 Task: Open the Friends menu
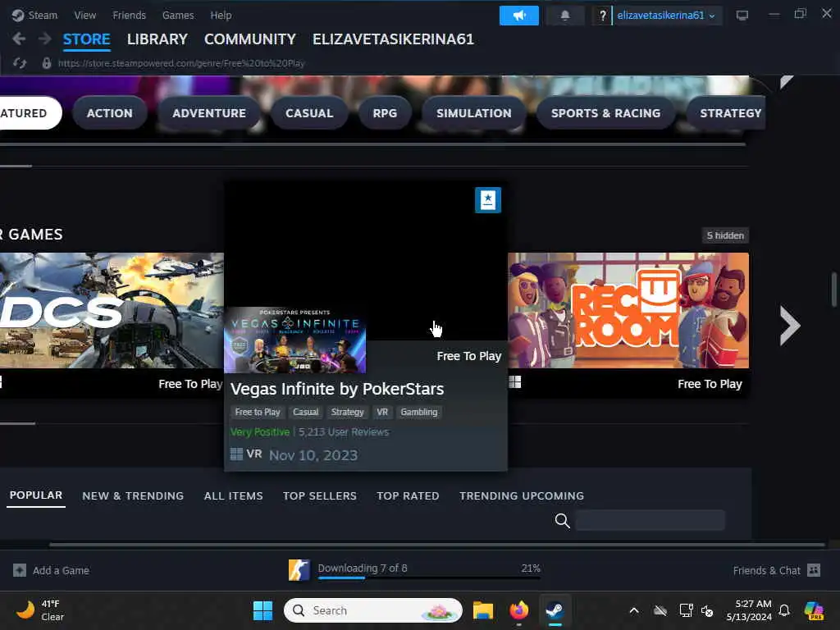pos(129,15)
